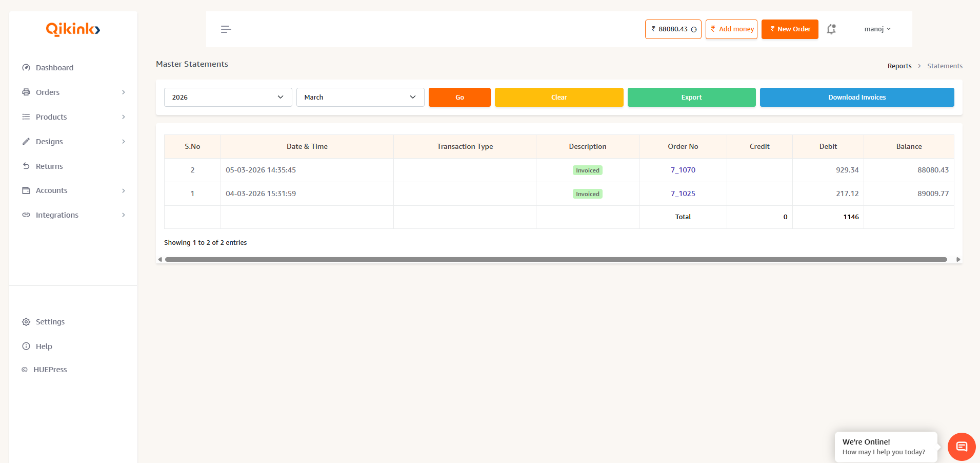
Task: Open the year dropdown showing 2026
Action: [x=228, y=98]
